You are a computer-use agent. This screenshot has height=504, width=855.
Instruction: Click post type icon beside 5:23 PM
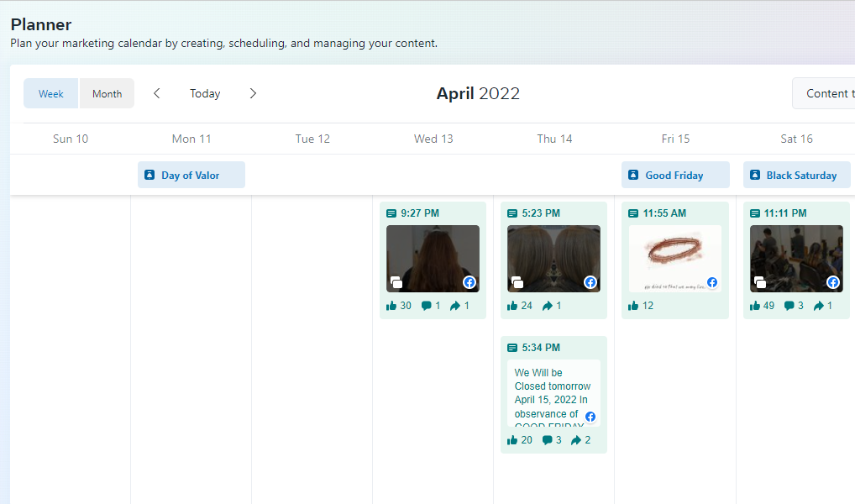[512, 213]
